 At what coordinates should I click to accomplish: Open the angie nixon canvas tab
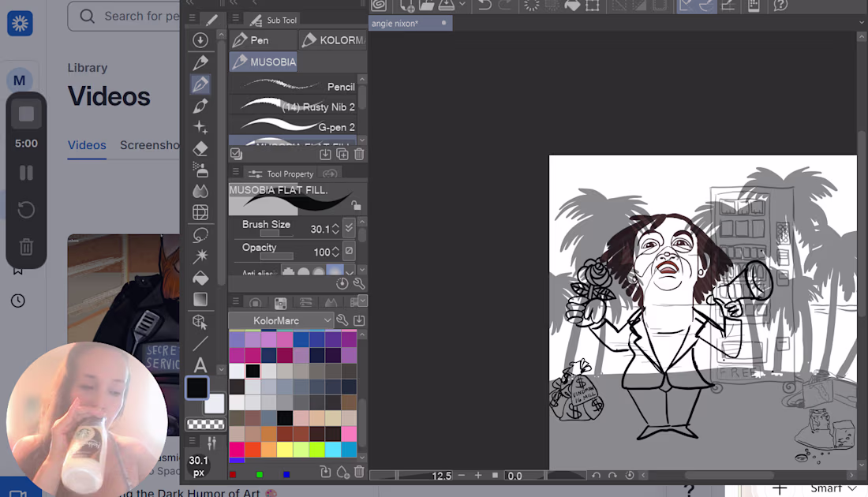coord(410,23)
